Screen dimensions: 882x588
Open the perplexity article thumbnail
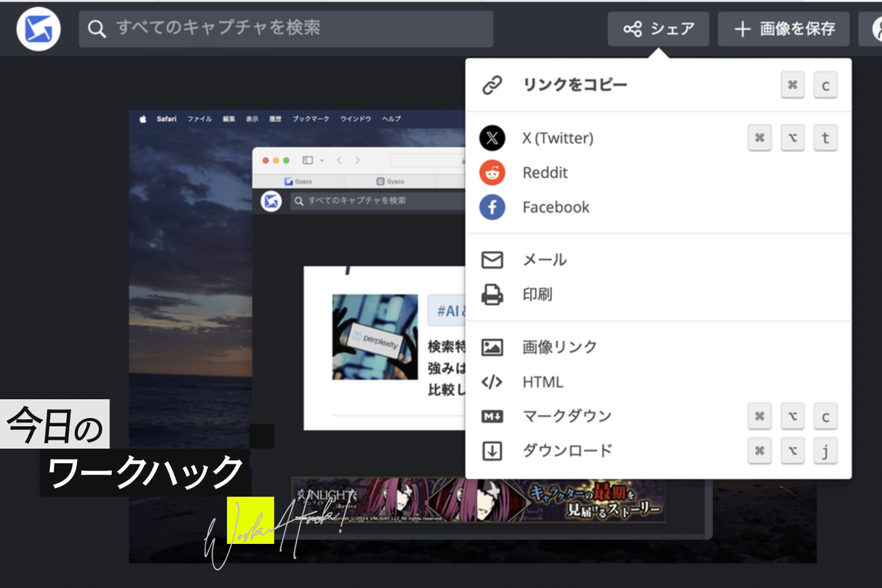click(375, 337)
